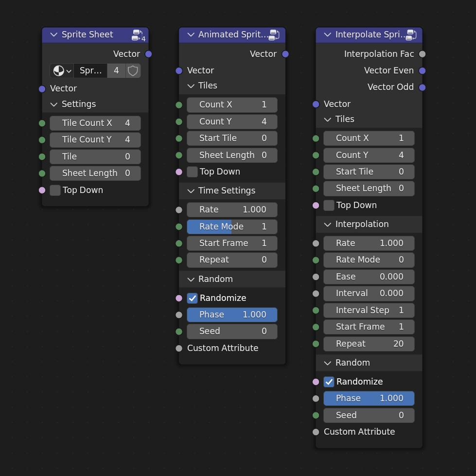Screen dimensions: 476x476
Task: Collapse the Interpolate Sprite node
Action: [328, 35]
